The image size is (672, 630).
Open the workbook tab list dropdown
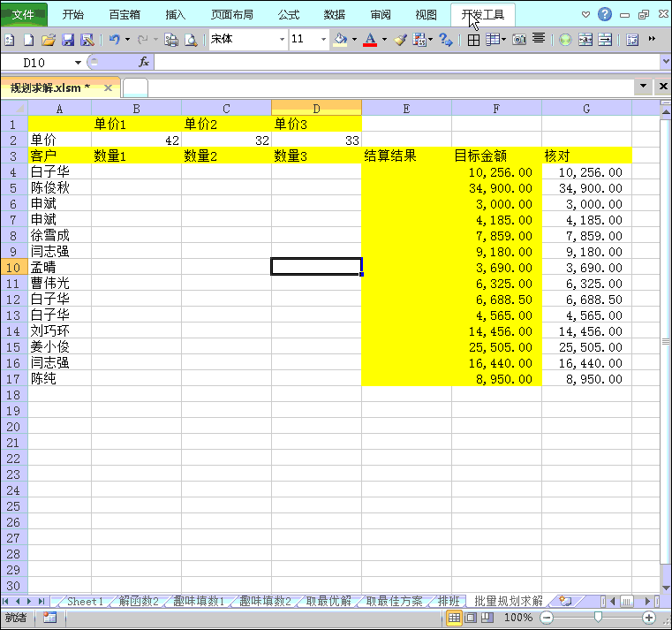point(643,87)
